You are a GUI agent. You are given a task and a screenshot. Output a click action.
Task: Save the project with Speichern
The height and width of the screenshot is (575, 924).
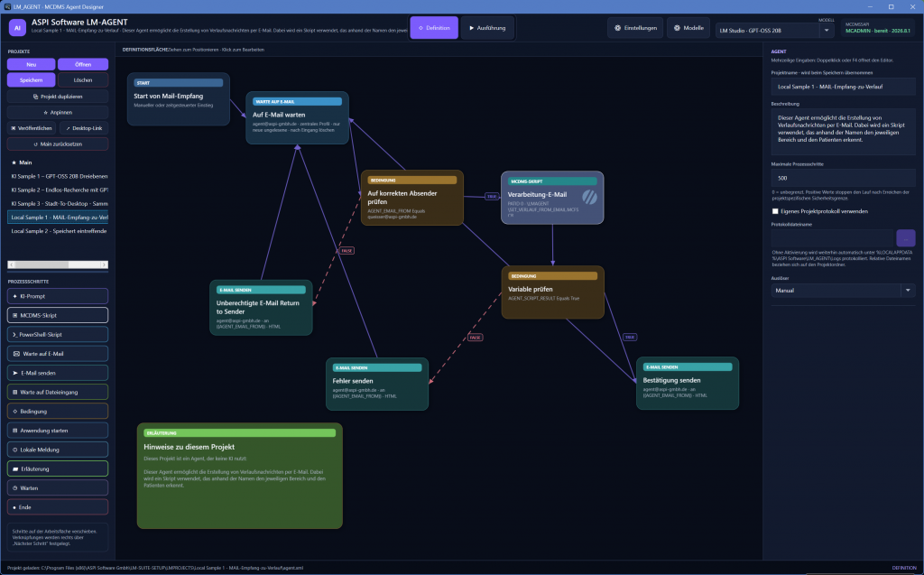[32, 79]
